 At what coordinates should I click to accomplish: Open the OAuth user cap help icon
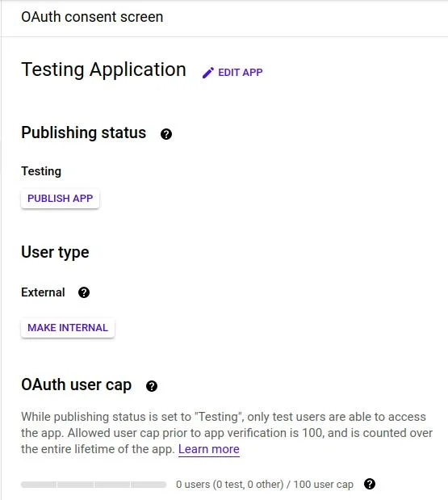pyautogui.click(x=152, y=386)
